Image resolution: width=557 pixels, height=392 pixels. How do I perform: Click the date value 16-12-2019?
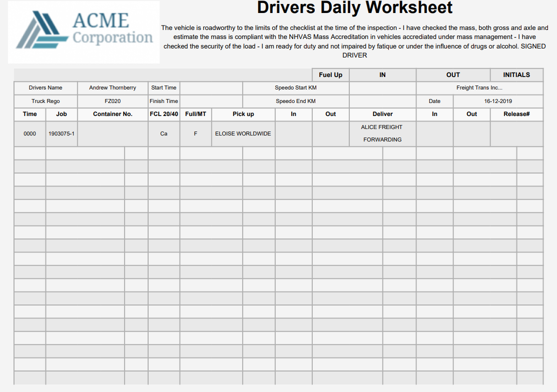pos(498,101)
